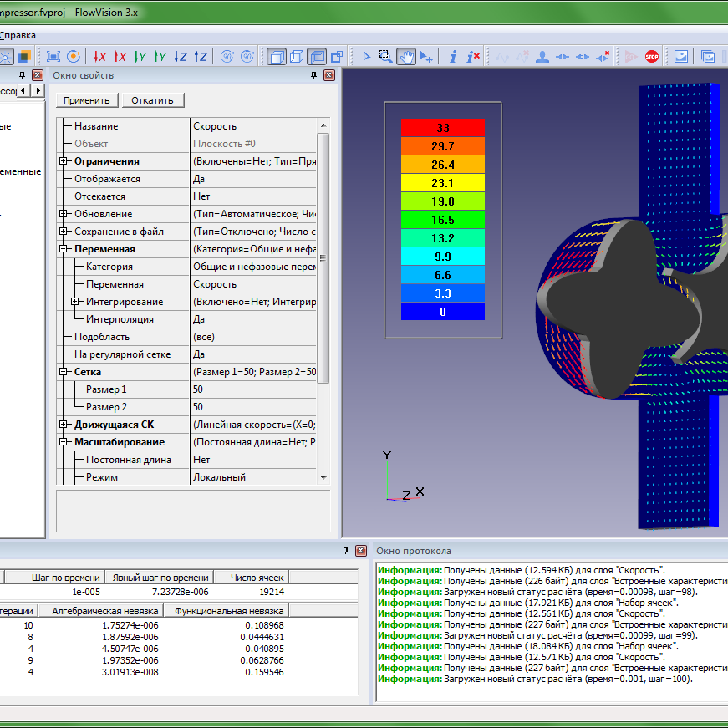728x728 pixels.
Task: Expand the 'Ограничения' property group
Action: [63, 161]
